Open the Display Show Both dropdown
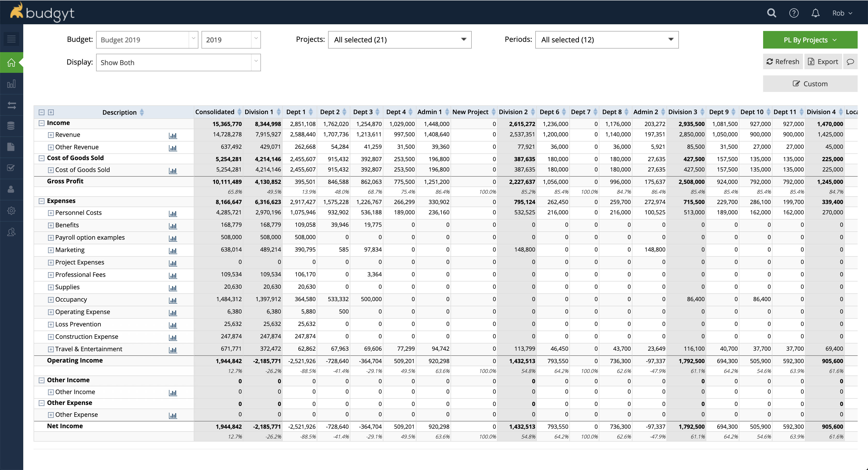 pos(178,63)
